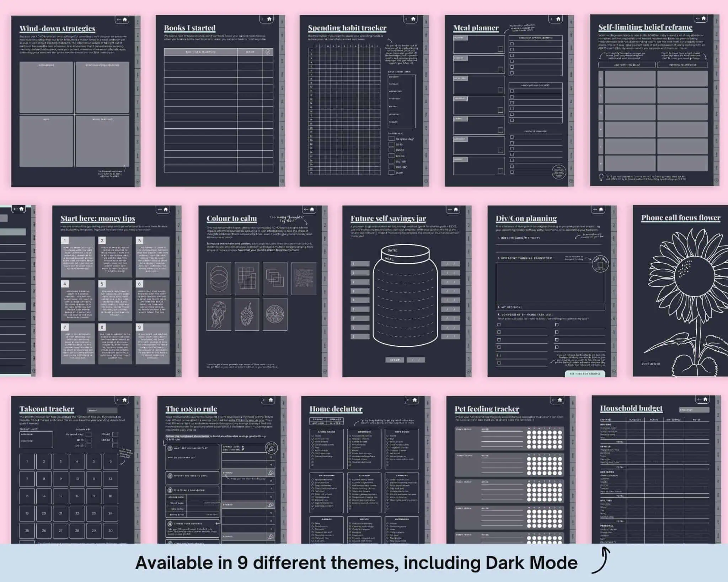The height and width of the screenshot is (582, 728).
Task: Tap the home icon on Household budget page
Action: point(705,399)
